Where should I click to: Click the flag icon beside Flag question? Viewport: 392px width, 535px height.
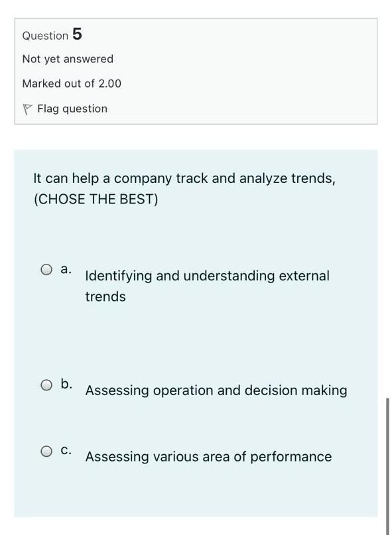27,108
